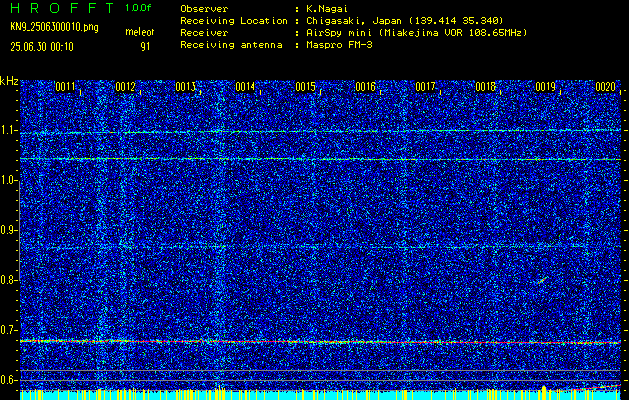Click the Receiver field label

point(204,33)
